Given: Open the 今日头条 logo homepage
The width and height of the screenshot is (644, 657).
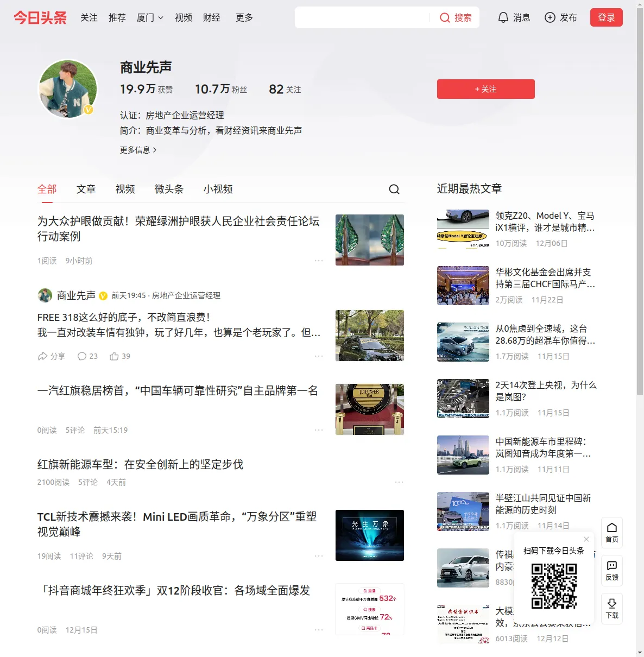Looking at the screenshot, I should pyautogui.click(x=40, y=17).
